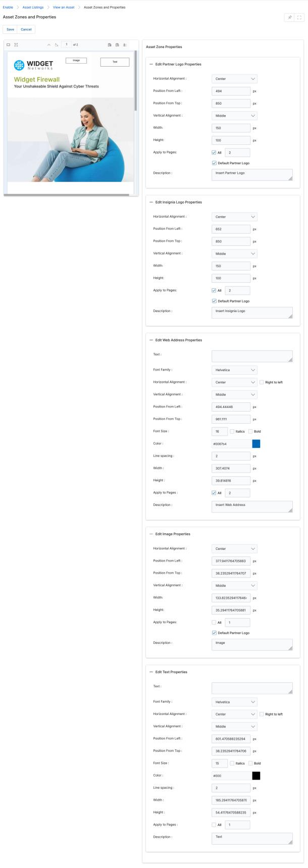Viewport: 308px width, 868px height.
Task: Open Partner Logo Horizontal Alignment dropdown
Action: point(234,79)
